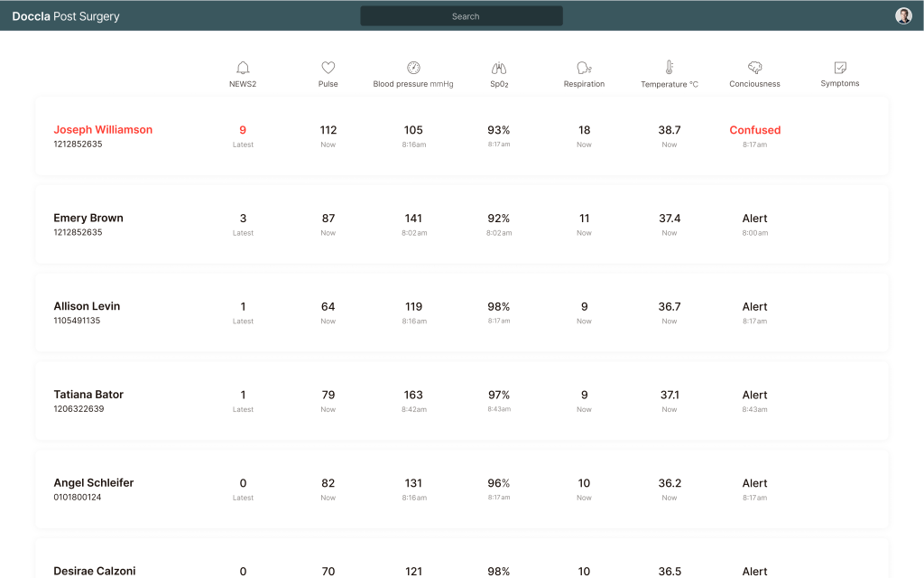Select Tatiana Bator's blood pressure 163
This screenshot has width=924, height=578.
click(x=413, y=395)
